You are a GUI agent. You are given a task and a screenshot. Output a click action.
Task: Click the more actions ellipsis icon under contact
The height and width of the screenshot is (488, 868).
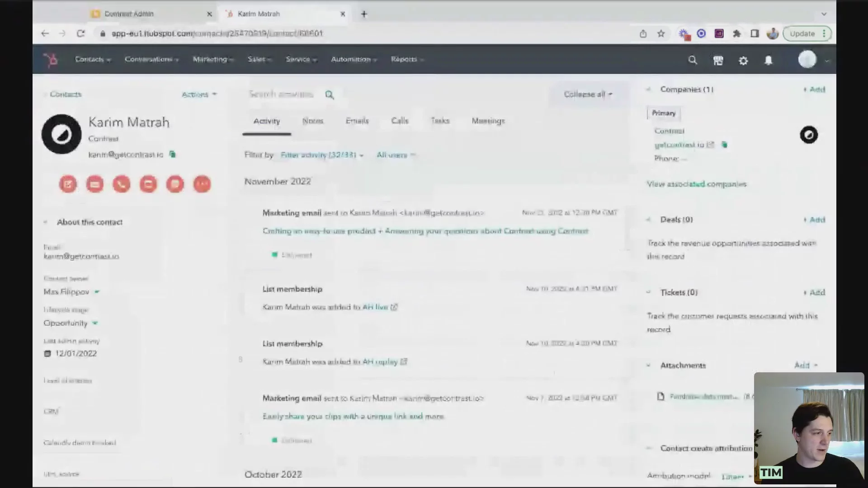tap(202, 184)
